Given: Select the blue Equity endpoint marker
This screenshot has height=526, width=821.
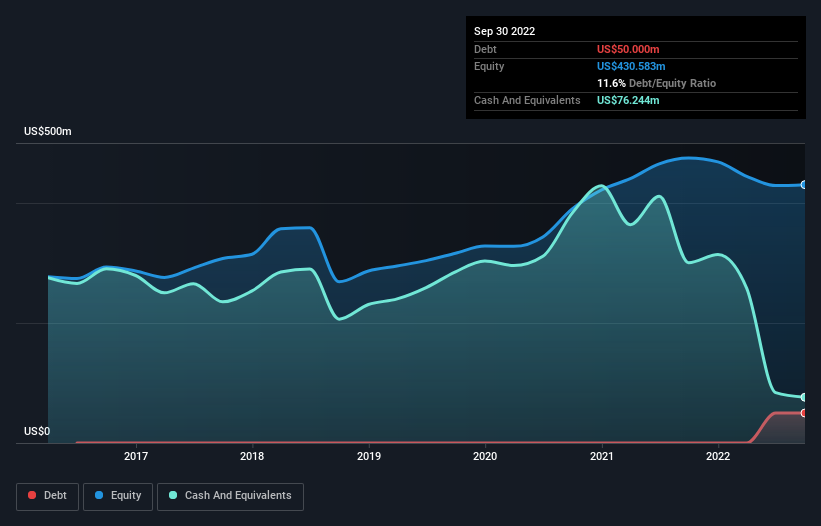Looking at the screenshot, I should coord(804,185).
